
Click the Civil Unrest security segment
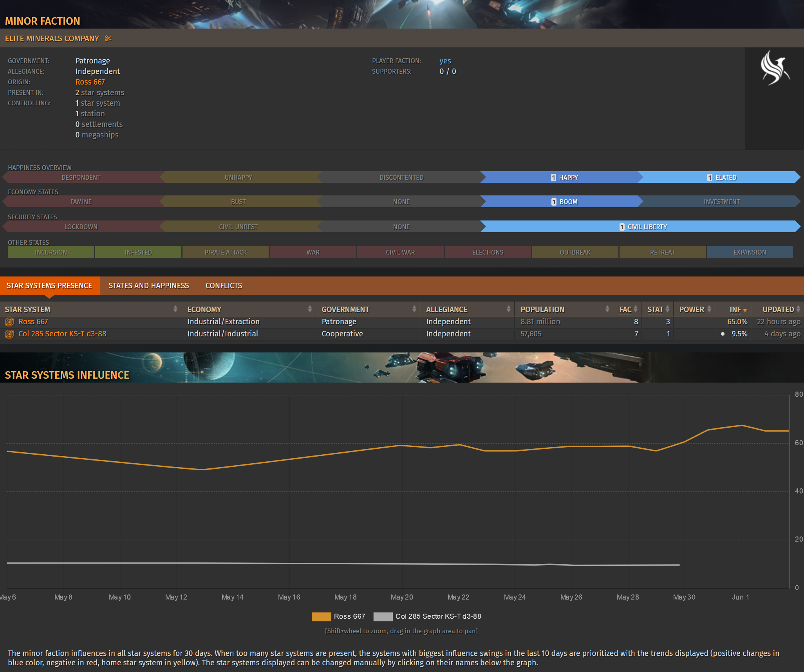238,227
